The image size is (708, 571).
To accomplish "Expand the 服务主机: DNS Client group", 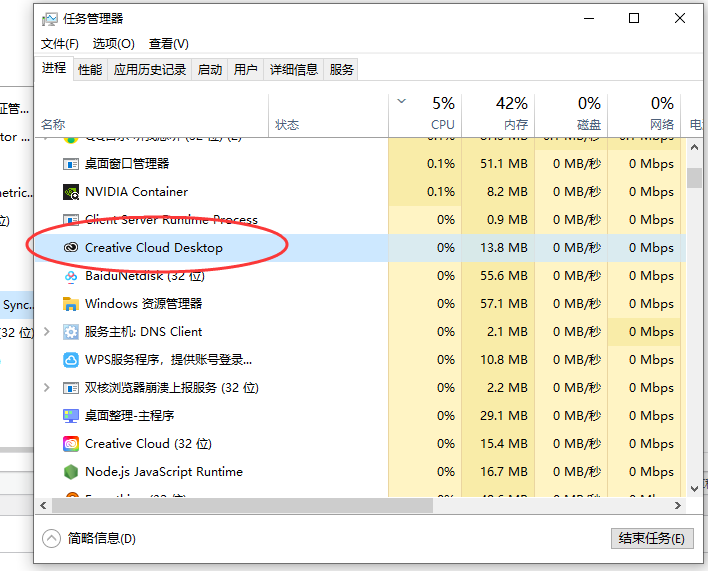I will coord(46,332).
